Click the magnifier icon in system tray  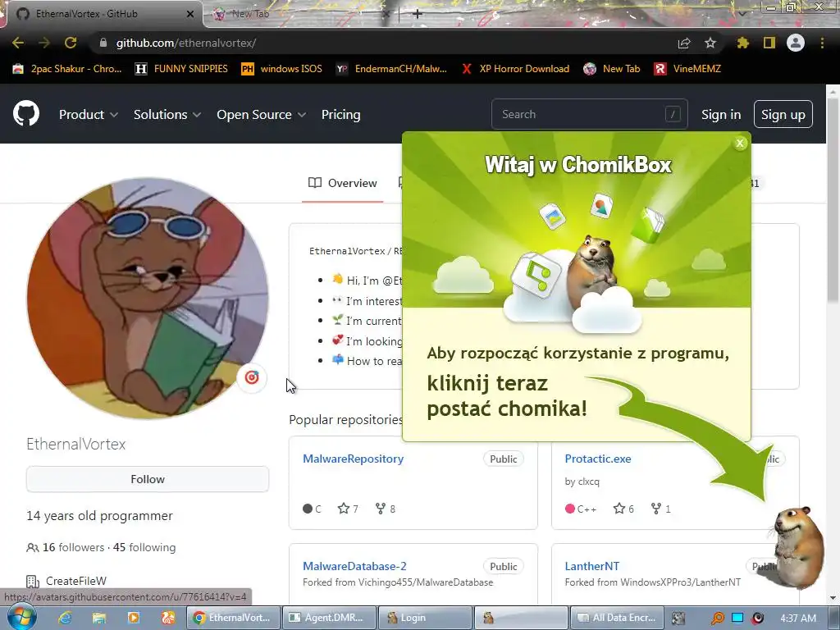tap(717, 618)
